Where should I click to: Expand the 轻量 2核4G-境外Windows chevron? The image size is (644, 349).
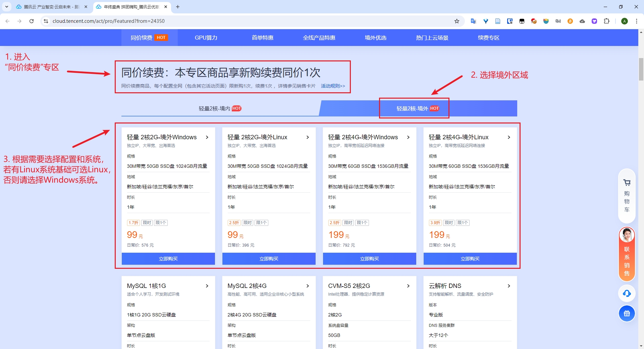pyautogui.click(x=408, y=137)
